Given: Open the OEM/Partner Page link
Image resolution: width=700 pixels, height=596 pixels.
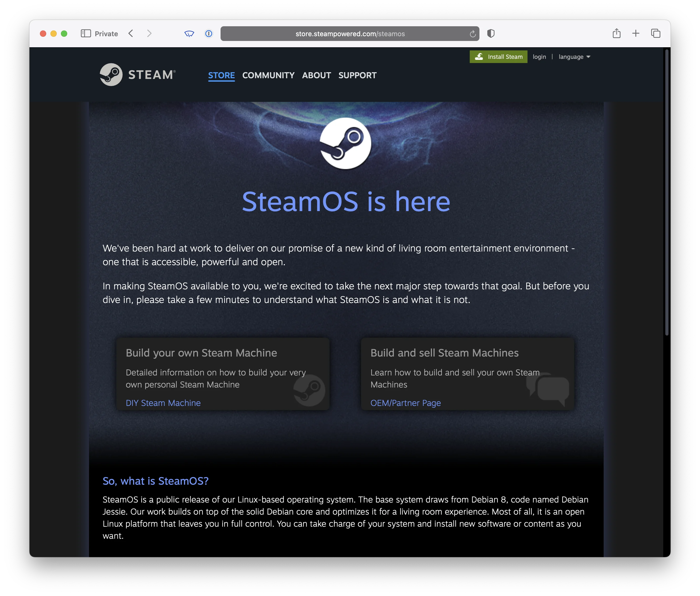Looking at the screenshot, I should pos(405,403).
